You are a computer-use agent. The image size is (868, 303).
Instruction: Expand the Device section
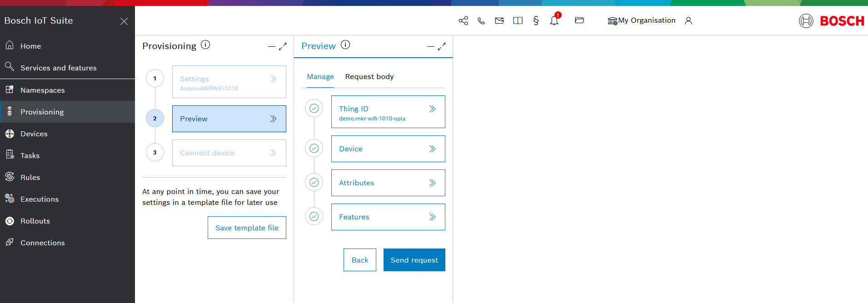click(388, 149)
